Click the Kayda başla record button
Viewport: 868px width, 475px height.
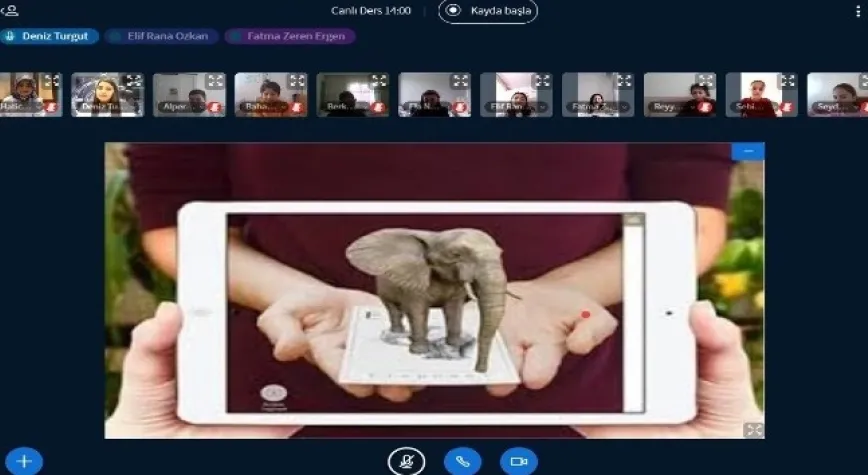488,11
